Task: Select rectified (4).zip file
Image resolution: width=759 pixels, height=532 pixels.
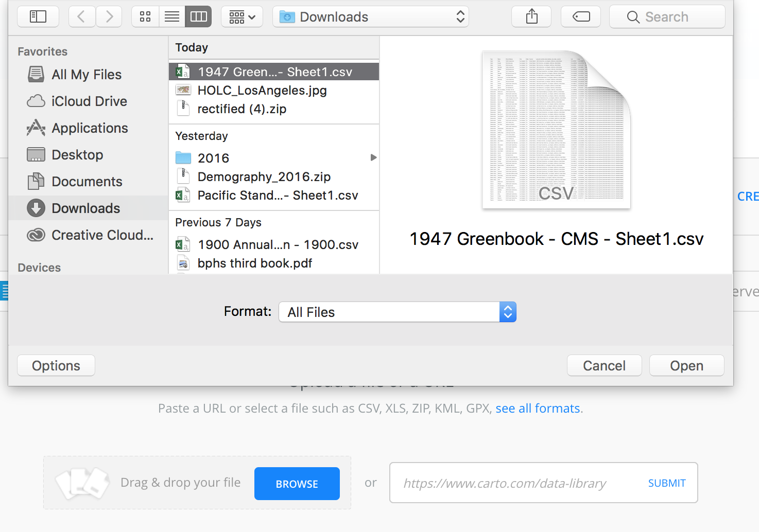Action: 274,109
